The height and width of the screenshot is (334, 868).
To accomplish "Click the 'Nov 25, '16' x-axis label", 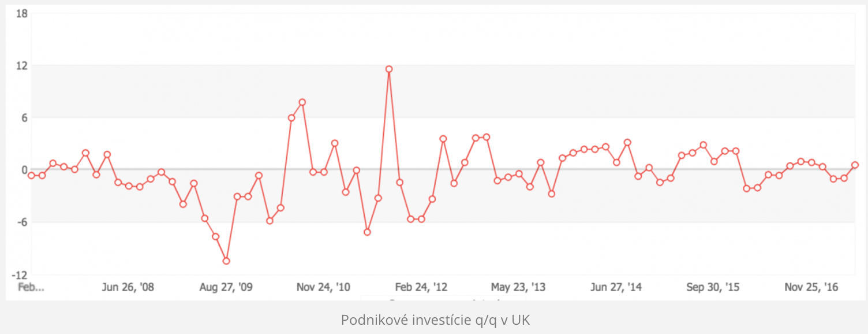I will point(811,287).
